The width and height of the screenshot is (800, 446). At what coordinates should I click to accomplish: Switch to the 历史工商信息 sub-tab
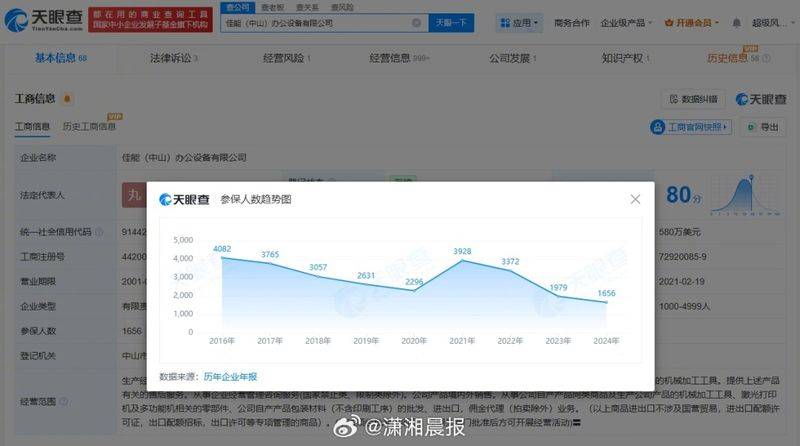(x=89, y=127)
